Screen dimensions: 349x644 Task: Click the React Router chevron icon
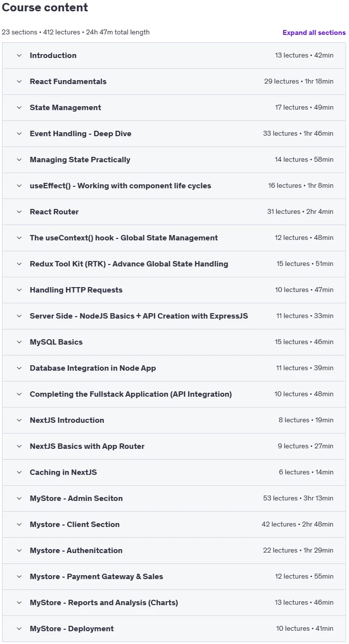click(x=19, y=212)
